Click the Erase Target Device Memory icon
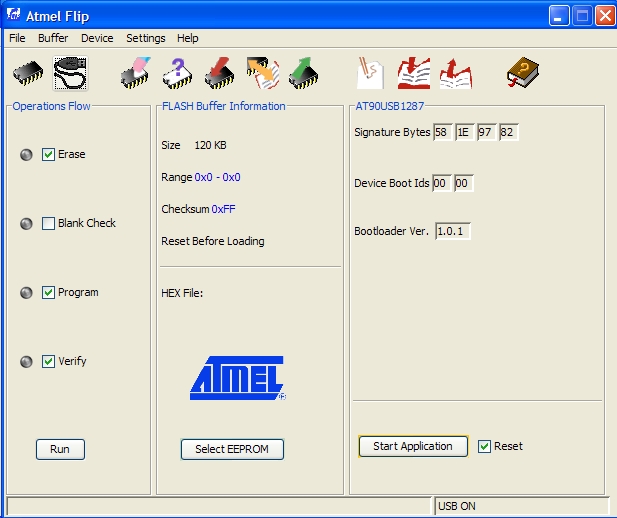Viewport: 617px width, 518px height. [x=135, y=73]
